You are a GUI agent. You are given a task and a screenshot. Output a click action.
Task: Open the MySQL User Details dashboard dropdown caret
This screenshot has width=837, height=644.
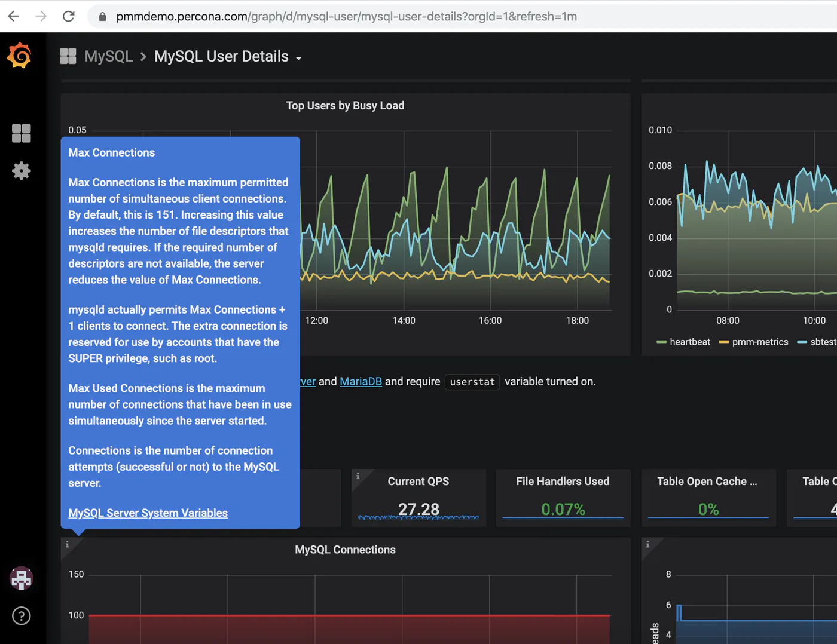[x=298, y=58]
